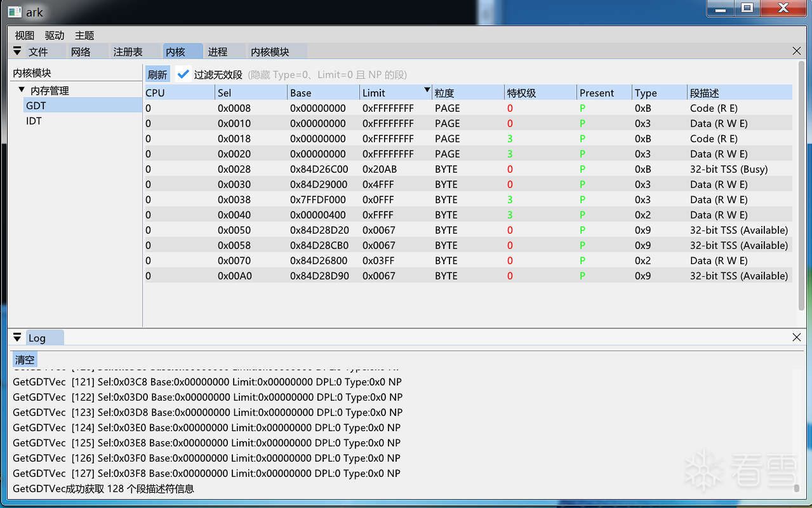Open the tab list dropdown triangle beside 文件
The width and height of the screenshot is (812, 508).
17,51
